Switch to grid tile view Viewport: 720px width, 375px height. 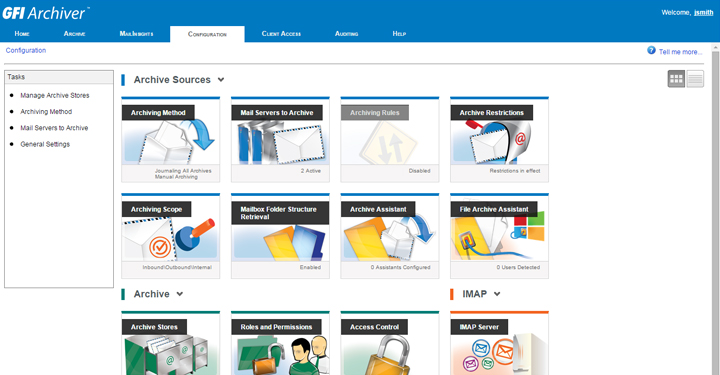[x=676, y=79]
